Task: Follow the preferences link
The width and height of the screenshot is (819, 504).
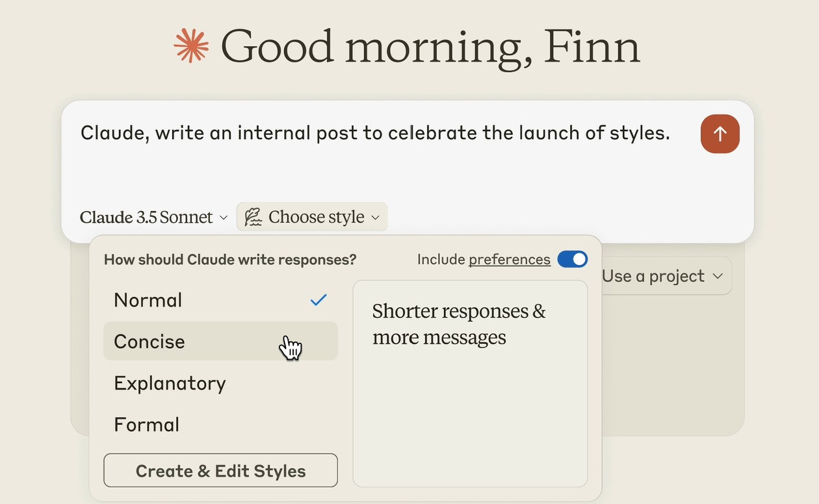Action: [510, 259]
